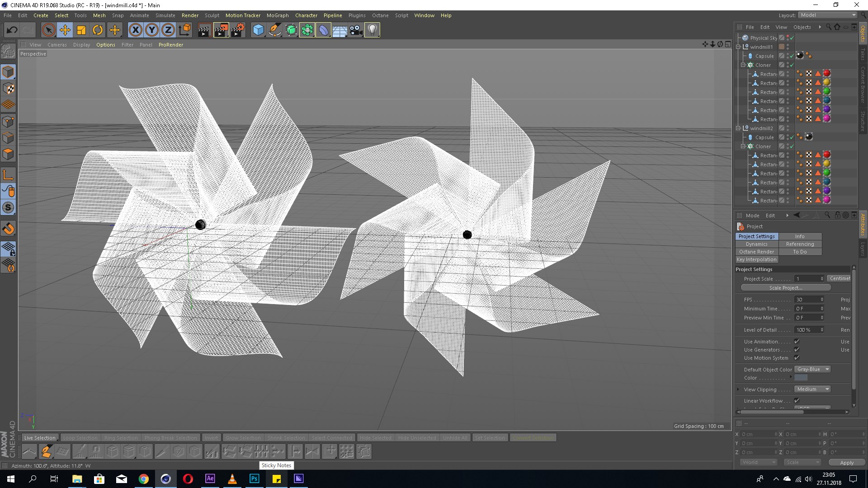Screen dimensions: 868x488
Task: Open the Centimeters unit dropdown
Action: point(840,279)
